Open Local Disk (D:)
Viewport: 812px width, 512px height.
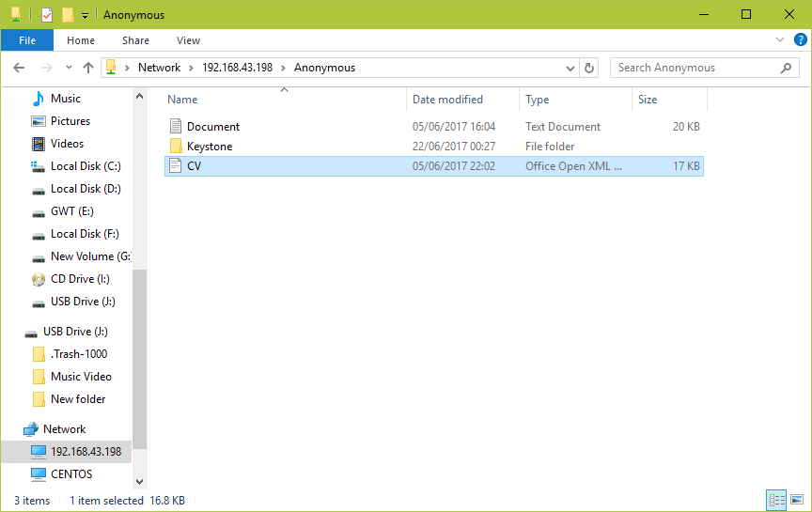coord(86,189)
